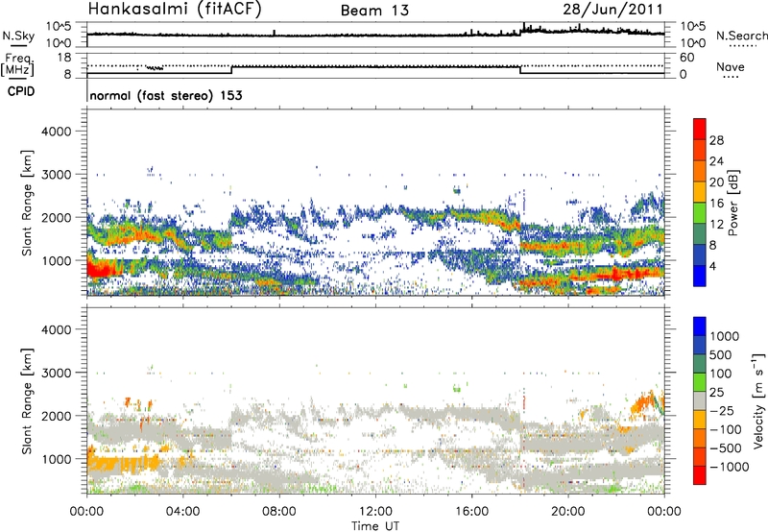Click the N.Sky legend label
The height and width of the screenshot is (532, 768).
[18, 36]
